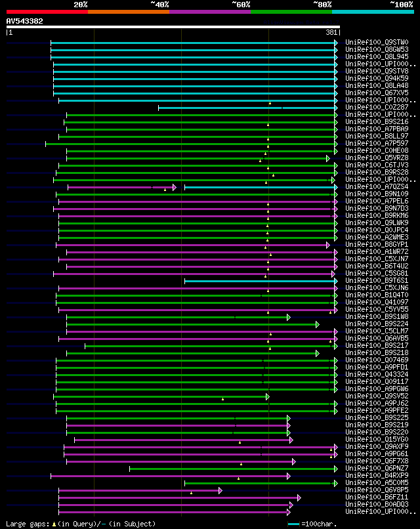Screen dimensions: 420x529
Task: Click hit label UniRef100_Q41097
Action: click(x=377, y=303)
